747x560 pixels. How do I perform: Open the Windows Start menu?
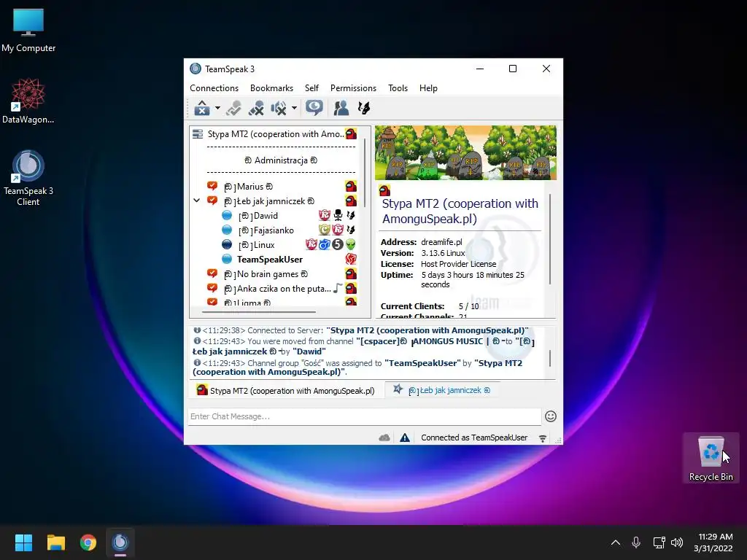(23, 542)
